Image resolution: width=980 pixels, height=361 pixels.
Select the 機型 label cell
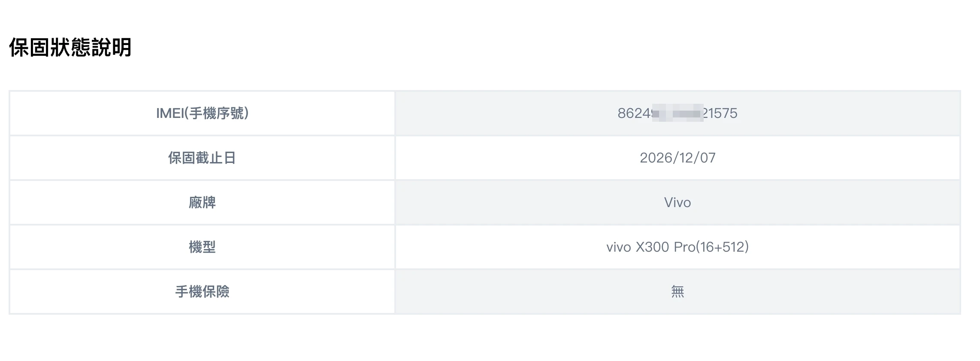point(202,247)
